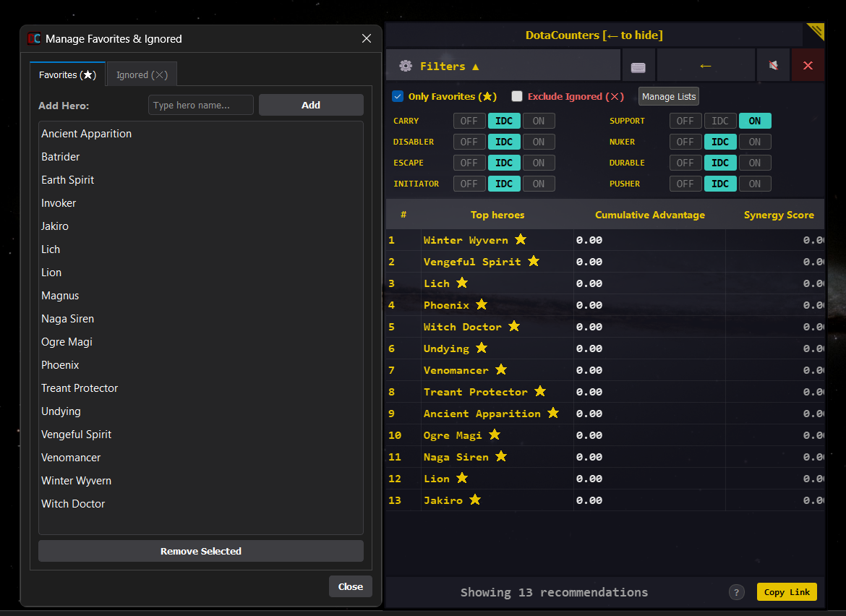Click the star beside Treant Protector in the table
This screenshot has height=616, width=846.
pyautogui.click(x=540, y=391)
